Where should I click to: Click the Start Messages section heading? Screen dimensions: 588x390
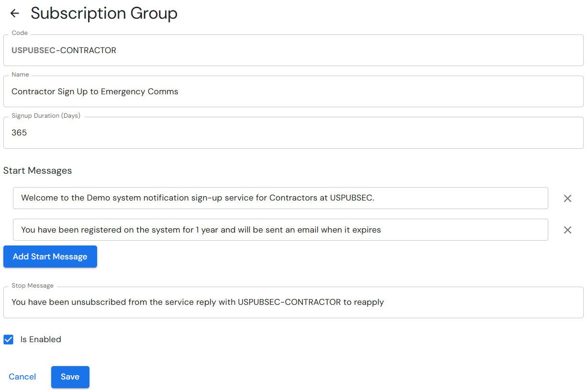[37, 170]
